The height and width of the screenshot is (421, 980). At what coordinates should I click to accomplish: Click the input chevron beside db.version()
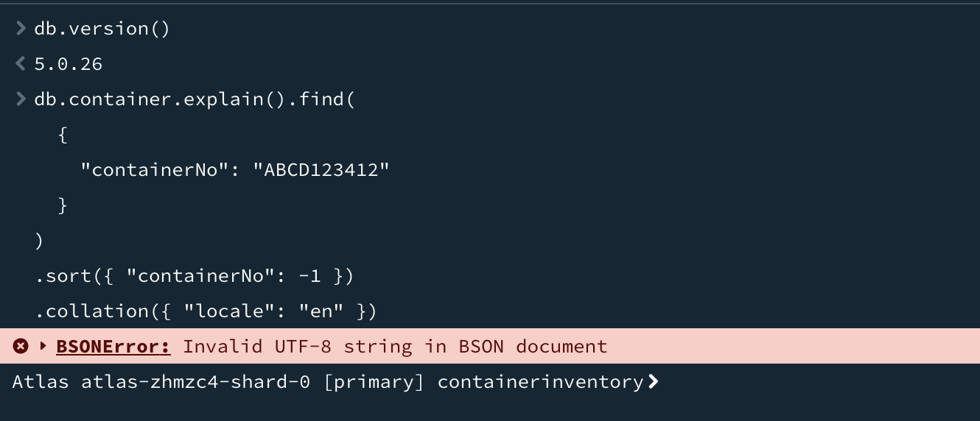click(x=21, y=29)
